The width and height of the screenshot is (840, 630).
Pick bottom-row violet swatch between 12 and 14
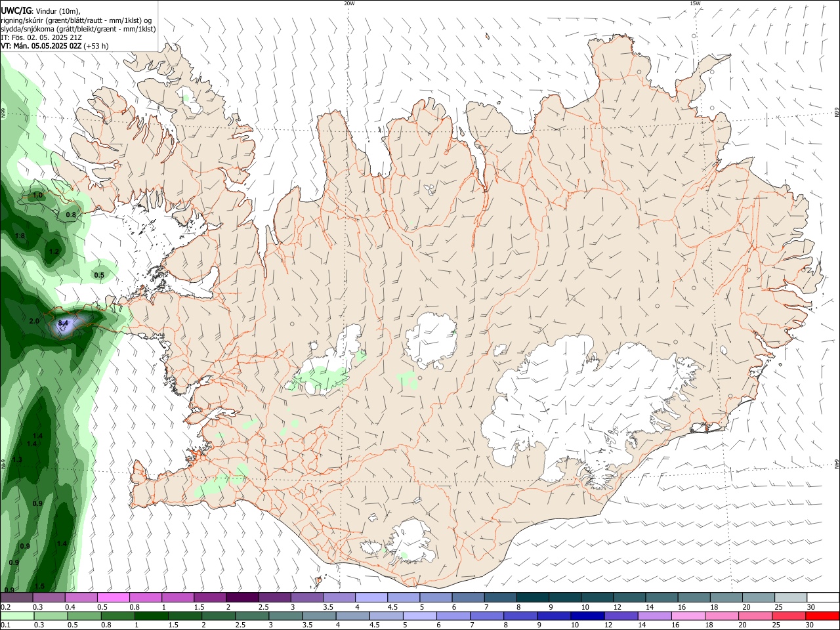point(620,616)
